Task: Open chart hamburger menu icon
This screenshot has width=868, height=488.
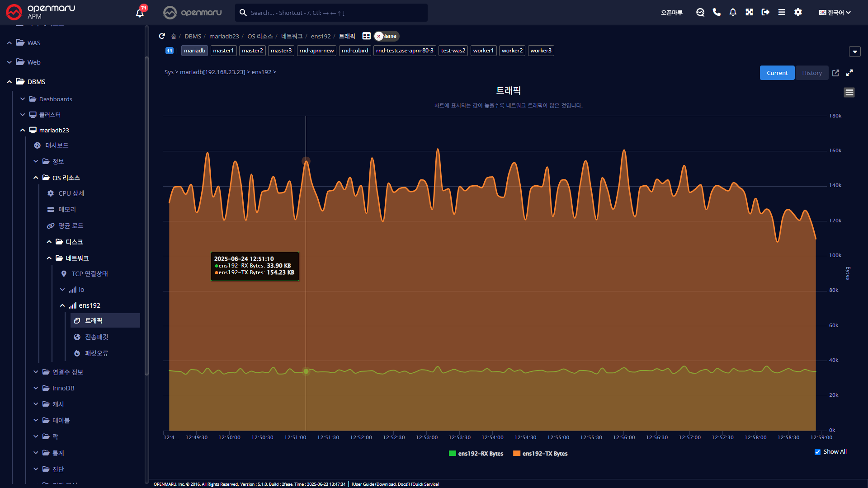Action: pyautogui.click(x=849, y=93)
